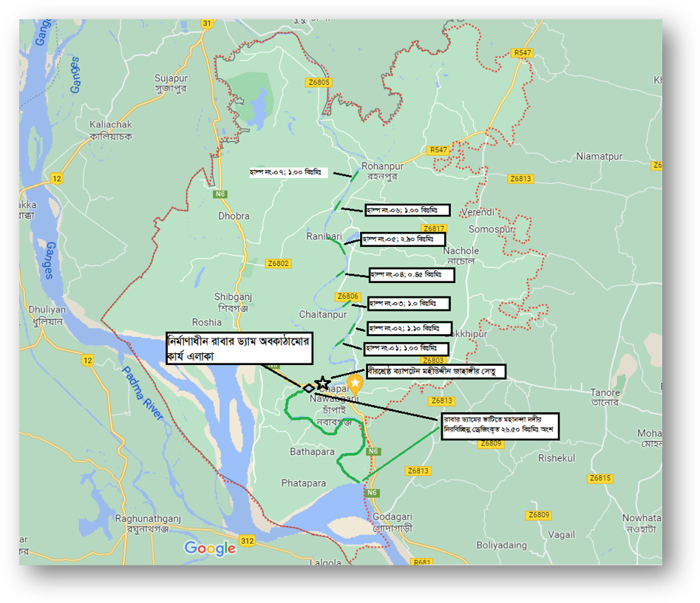
Task: Select the 'হাম্প নং-০৬; ১.০০ কিঃমিঃ' label box
Action: 407,210
